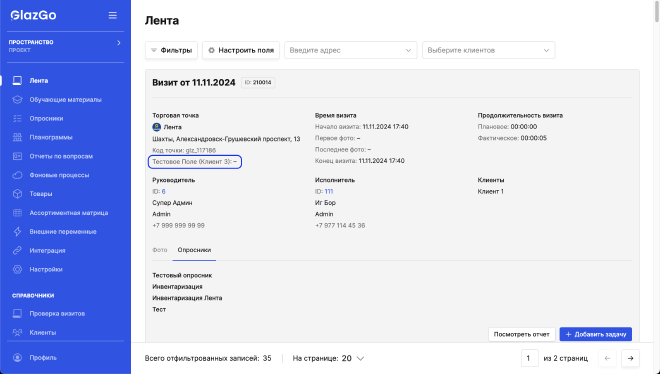The width and height of the screenshot is (660, 374).
Task: Open executor ID 111 link
Action: [329, 191]
